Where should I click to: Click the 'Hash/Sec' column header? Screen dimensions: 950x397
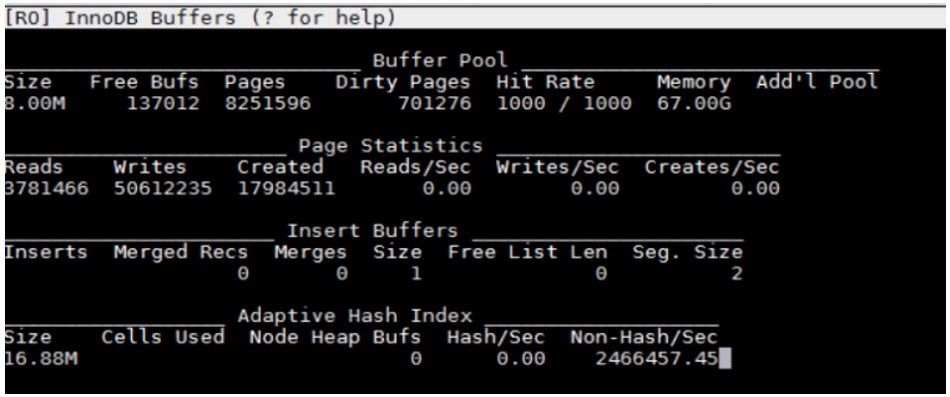496,337
